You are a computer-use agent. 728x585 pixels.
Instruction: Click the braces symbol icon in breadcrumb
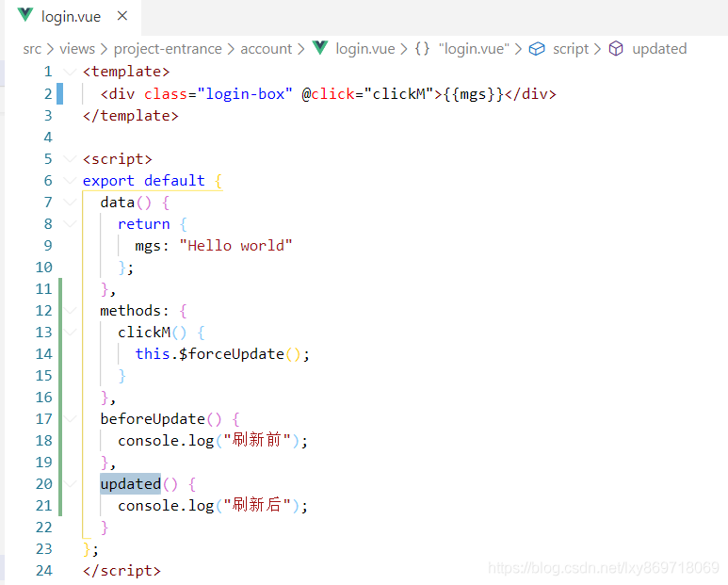[422, 48]
